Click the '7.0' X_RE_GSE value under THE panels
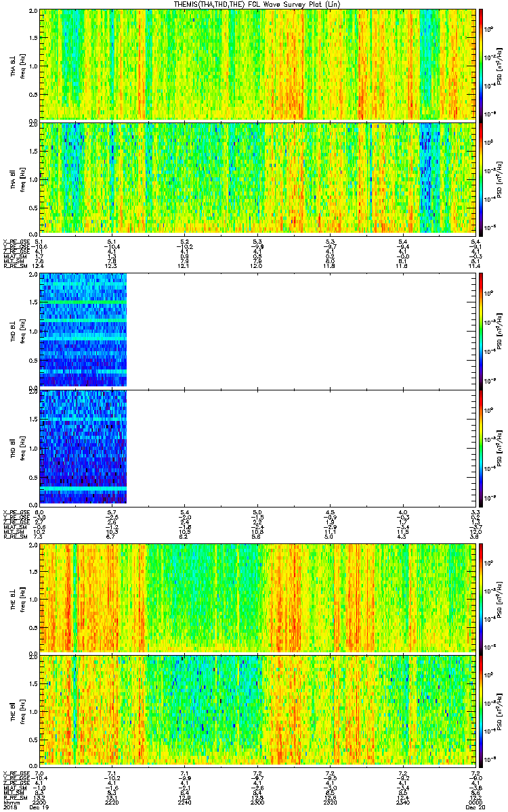 (x=39, y=772)
